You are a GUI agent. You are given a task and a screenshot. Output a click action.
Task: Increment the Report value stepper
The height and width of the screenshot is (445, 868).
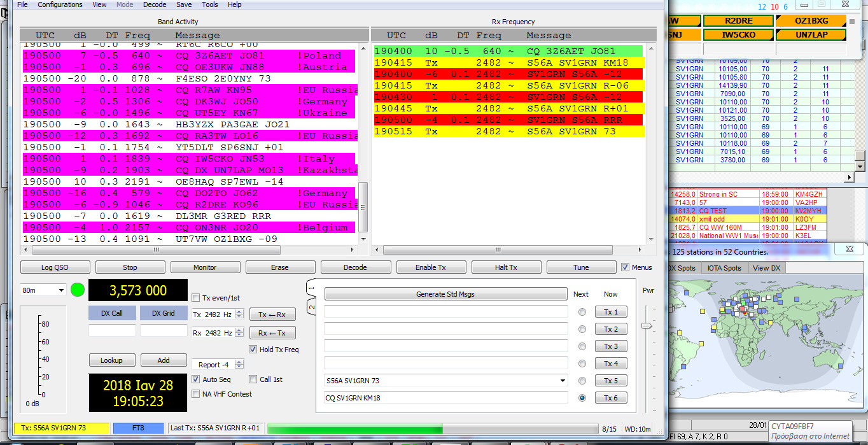239,360
